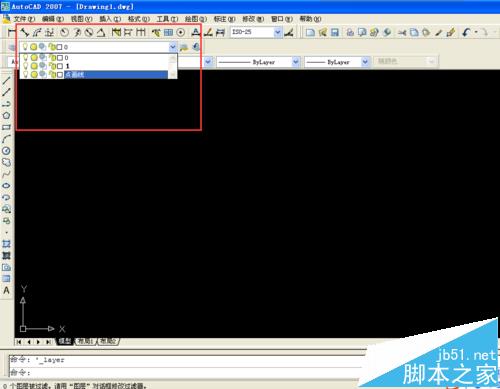Toggle lock icon on layer 1 row

pyautogui.click(x=52, y=66)
